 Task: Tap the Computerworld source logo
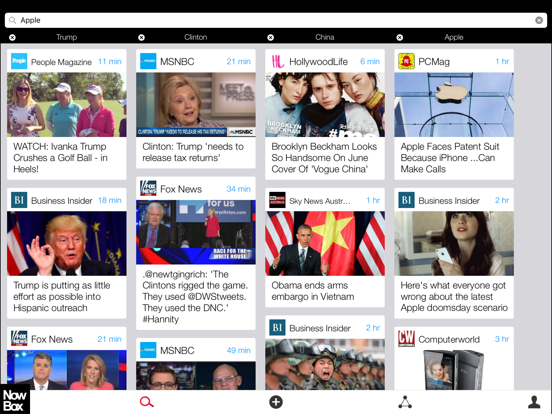tap(406, 339)
